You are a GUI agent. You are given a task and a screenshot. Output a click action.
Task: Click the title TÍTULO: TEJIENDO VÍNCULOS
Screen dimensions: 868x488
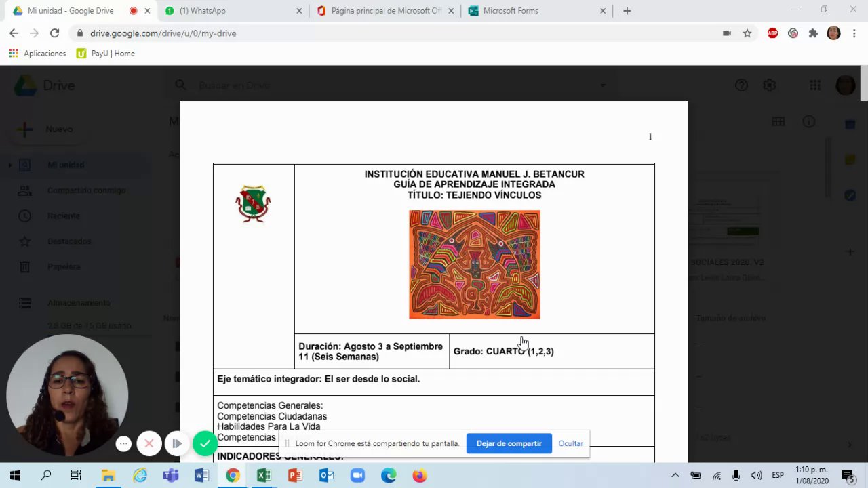pos(474,195)
